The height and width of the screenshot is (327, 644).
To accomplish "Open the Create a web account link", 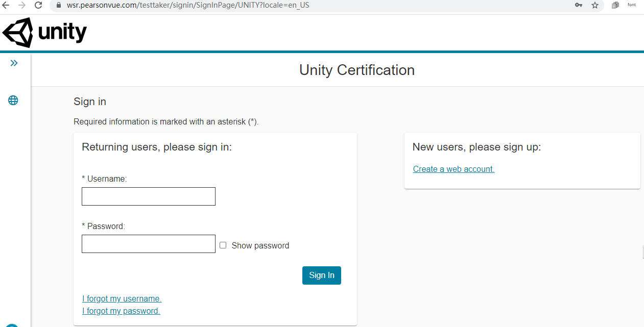I will pyautogui.click(x=454, y=169).
